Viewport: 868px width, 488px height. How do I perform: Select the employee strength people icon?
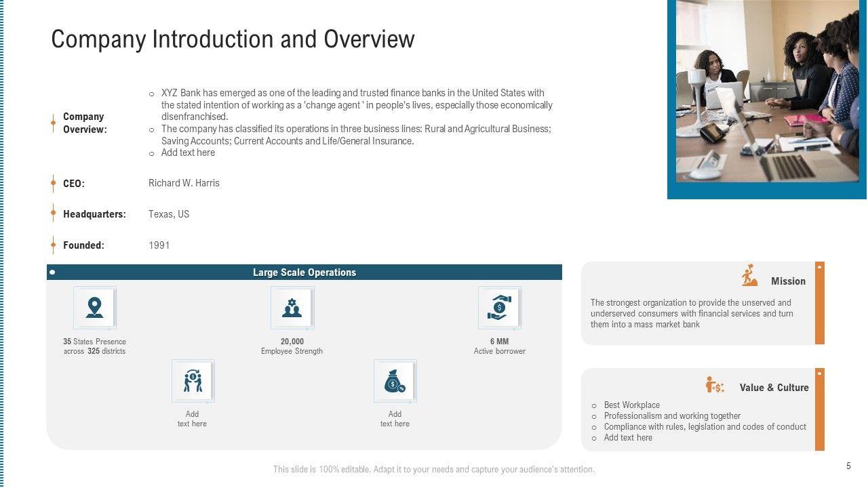[x=292, y=308]
